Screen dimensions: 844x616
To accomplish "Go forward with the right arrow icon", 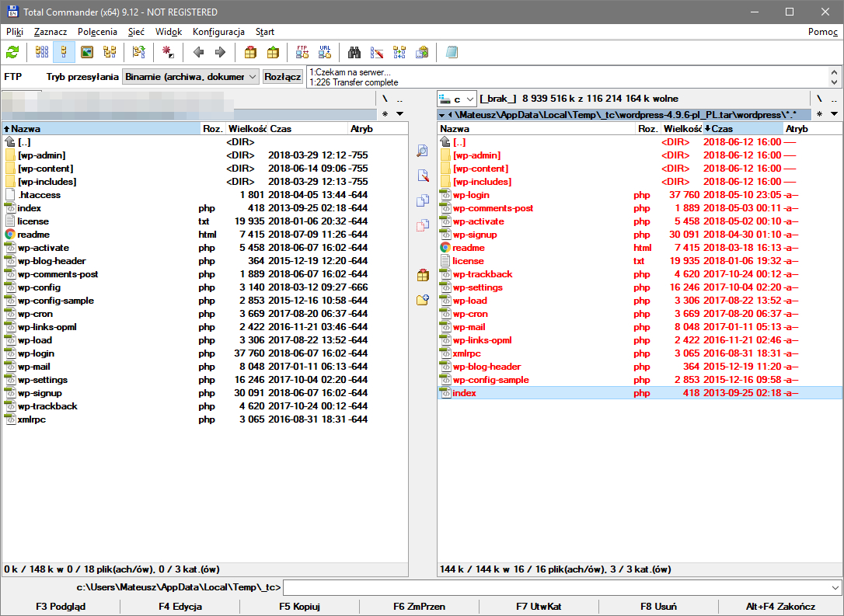I will point(220,52).
